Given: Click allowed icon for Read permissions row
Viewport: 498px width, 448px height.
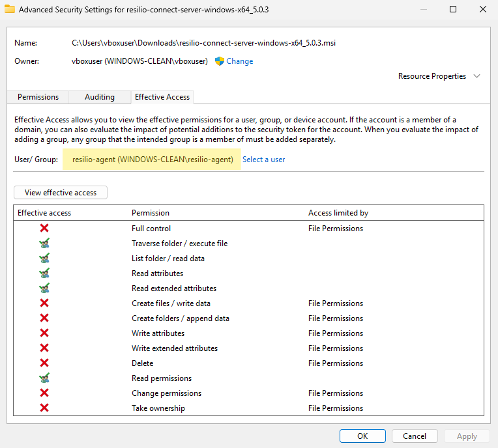Looking at the screenshot, I should [44, 378].
